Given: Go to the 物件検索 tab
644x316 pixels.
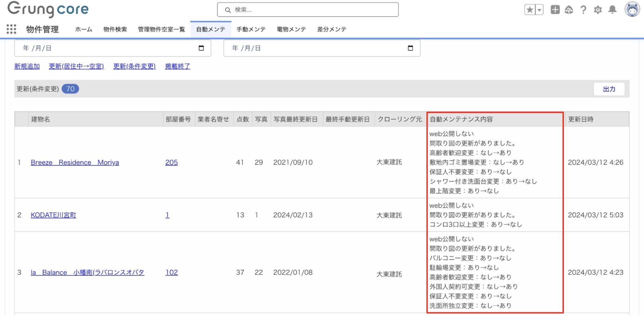Looking at the screenshot, I should click(115, 30).
